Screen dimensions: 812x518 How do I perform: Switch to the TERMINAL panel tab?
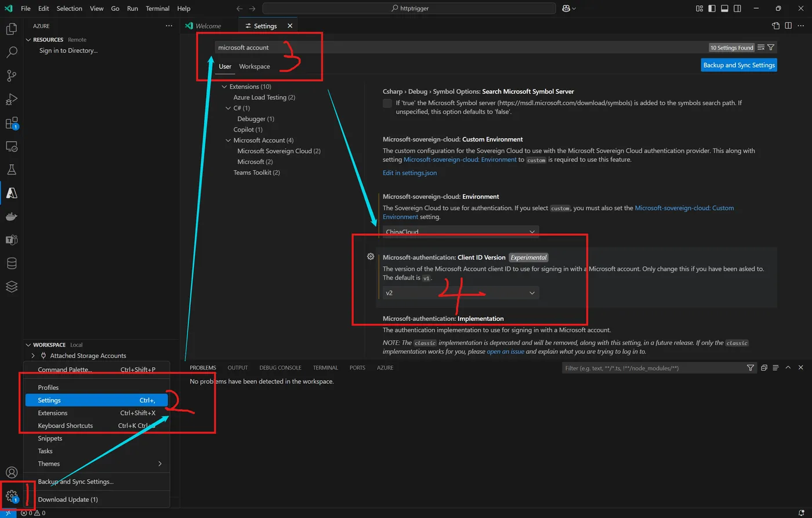[x=325, y=368]
